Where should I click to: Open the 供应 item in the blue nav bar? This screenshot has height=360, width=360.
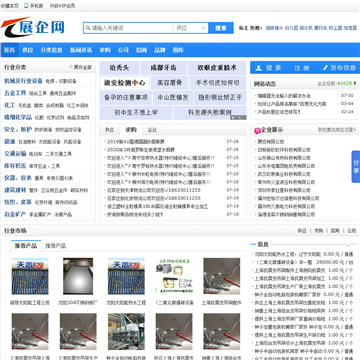28,50
